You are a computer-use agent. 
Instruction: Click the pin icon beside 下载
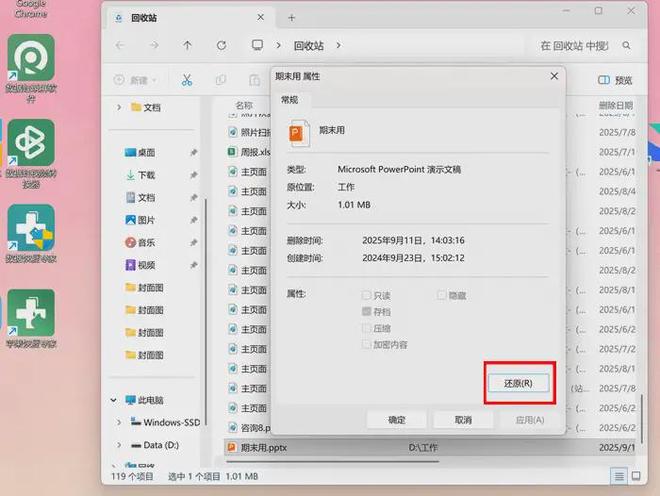(193, 175)
